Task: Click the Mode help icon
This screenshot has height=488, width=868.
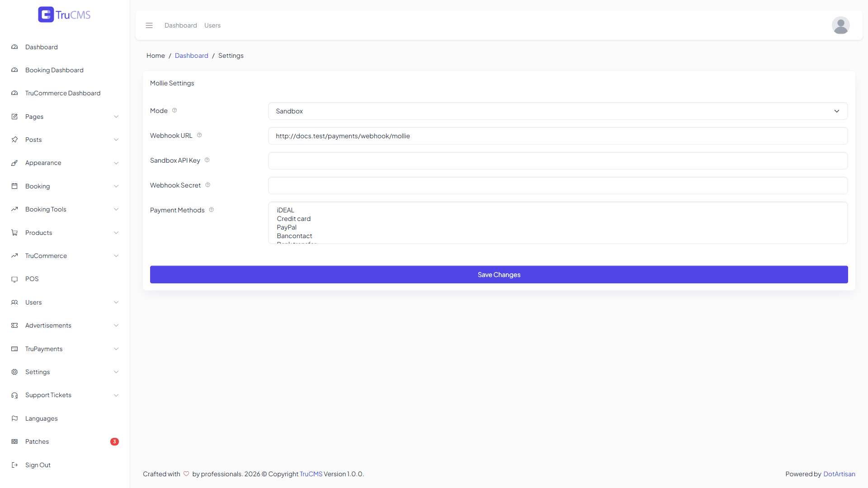Action: click(175, 110)
